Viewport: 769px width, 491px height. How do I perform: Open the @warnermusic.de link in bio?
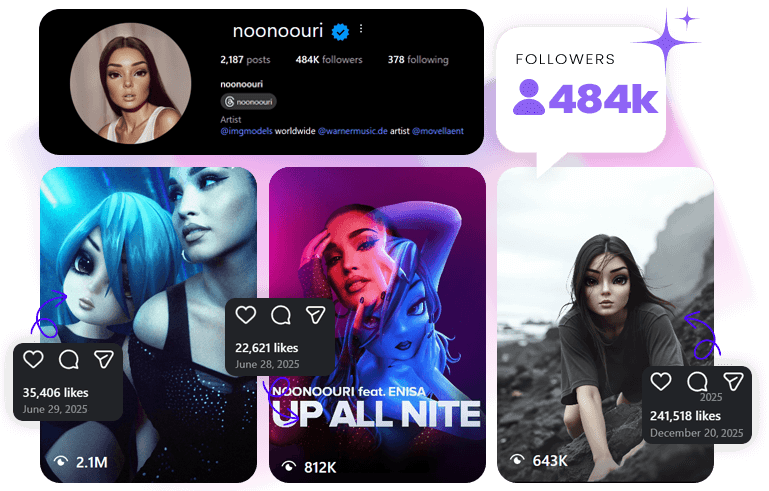pyautogui.click(x=353, y=131)
